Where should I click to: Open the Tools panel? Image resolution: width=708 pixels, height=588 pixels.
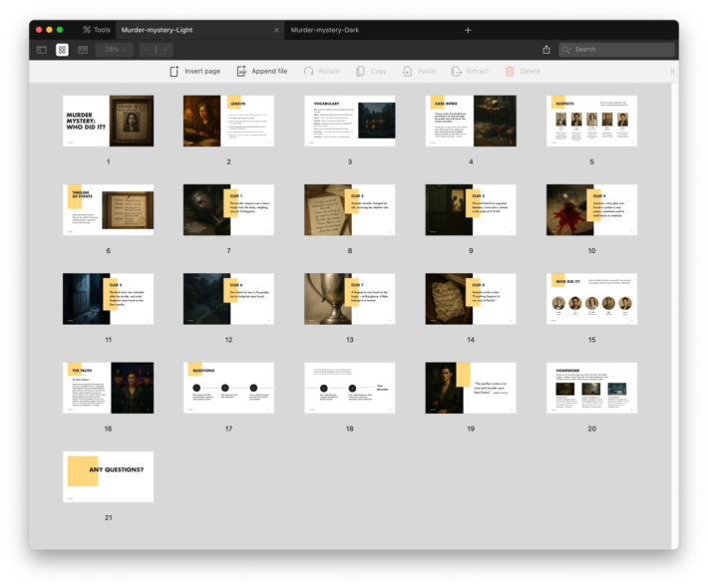coord(97,30)
